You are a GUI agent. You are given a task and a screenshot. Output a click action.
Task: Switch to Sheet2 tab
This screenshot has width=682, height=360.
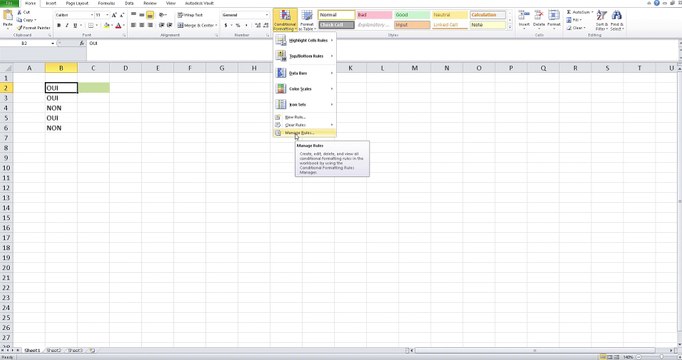tap(53, 350)
